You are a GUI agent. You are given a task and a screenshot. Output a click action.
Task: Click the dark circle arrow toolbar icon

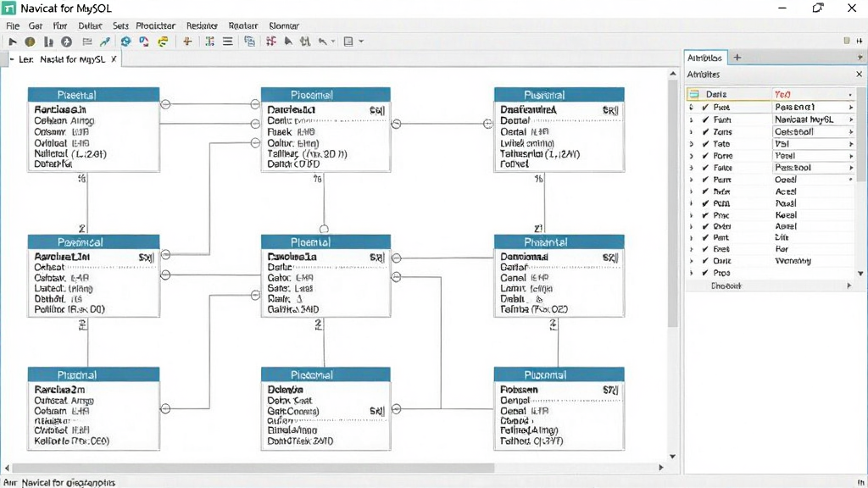point(66,42)
